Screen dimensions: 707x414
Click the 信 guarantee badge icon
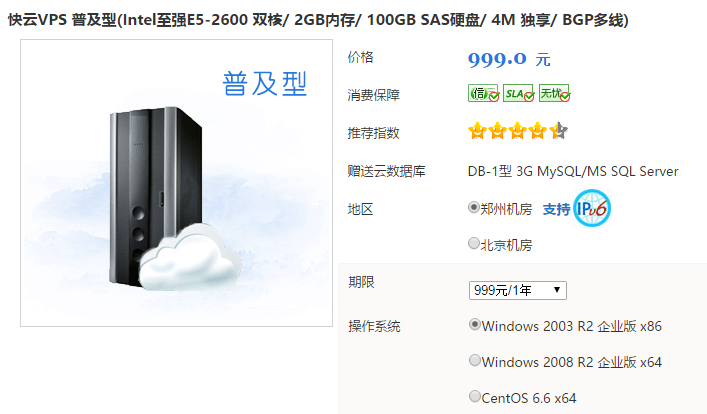pos(483,93)
